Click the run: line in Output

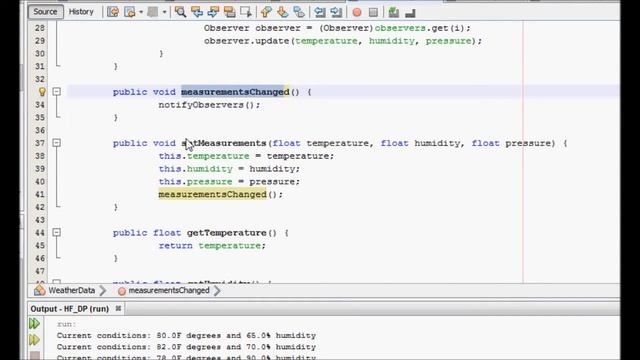pyautogui.click(x=67, y=324)
